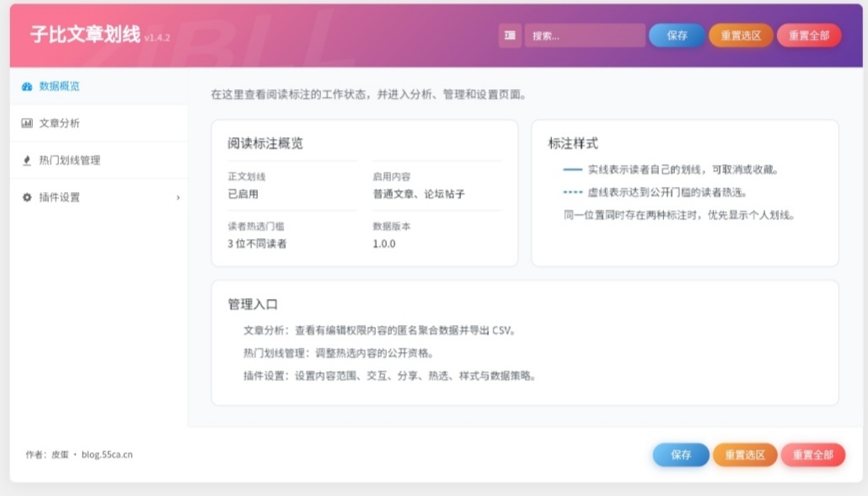
Task: Expand the 插件设置 submenu chevron
Action: [x=178, y=197]
